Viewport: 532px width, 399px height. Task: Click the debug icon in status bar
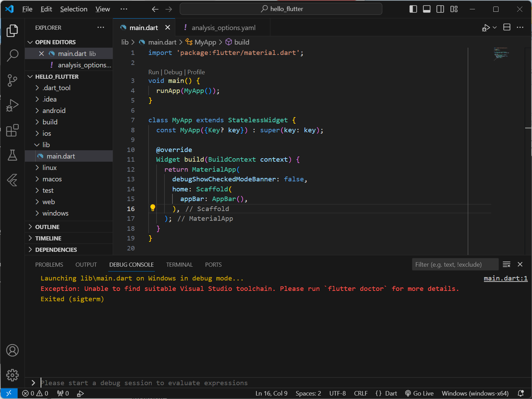[x=80, y=393]
